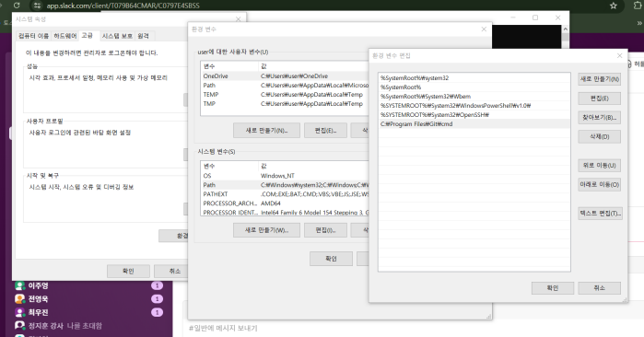This screenshot has height=337, width=644.
Task: Click the 변수 column header in user variables
Action: (229, 66)
